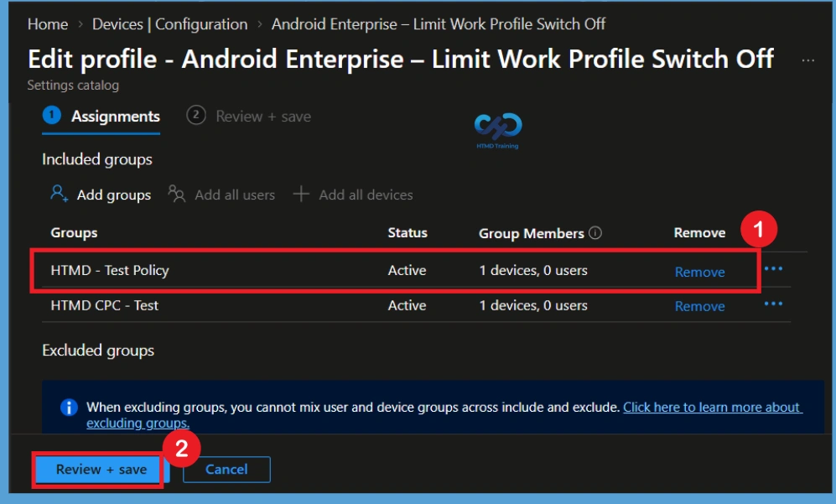This screenshot has width=836, height=504.
Task: Click member count for HTMD - Test Policy
Action: point(533,270)
